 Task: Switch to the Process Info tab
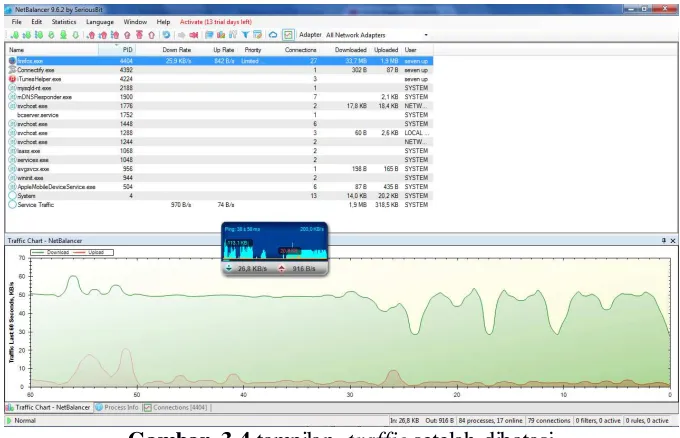pyautogui.click(x=117, y=408)
